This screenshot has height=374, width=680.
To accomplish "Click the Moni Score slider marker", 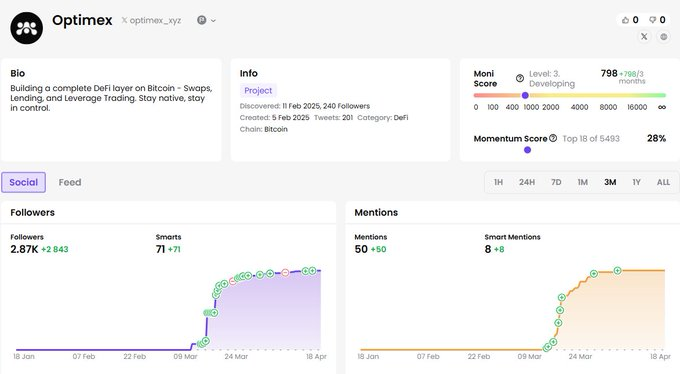I will [525, 95].
